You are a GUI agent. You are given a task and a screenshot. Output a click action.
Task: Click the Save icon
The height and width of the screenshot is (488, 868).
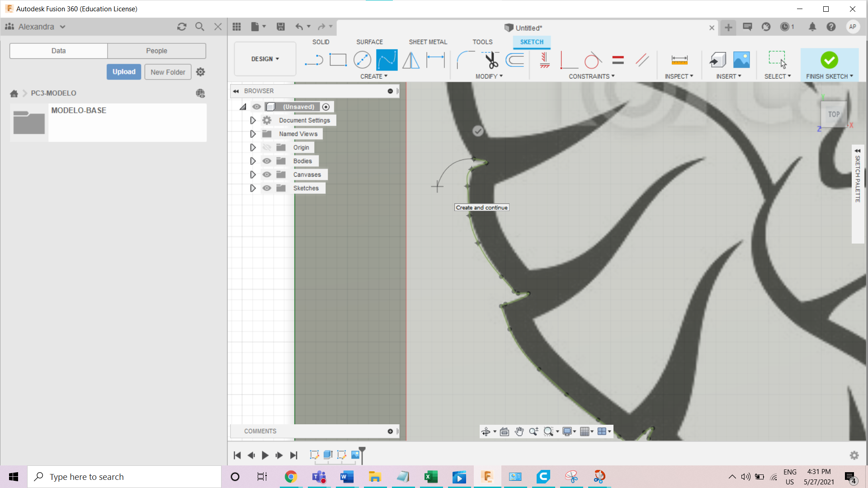pyautogui.click(x=281, y=27)
